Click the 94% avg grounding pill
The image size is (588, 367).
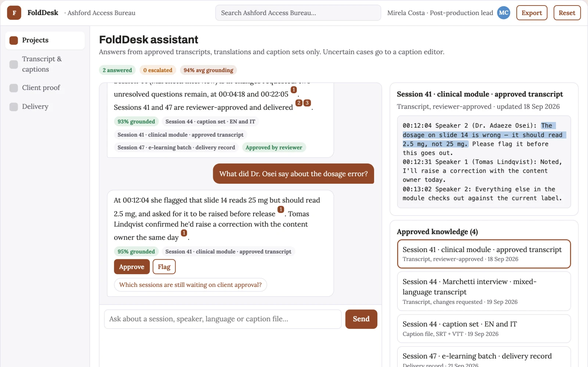click(208, 70)
